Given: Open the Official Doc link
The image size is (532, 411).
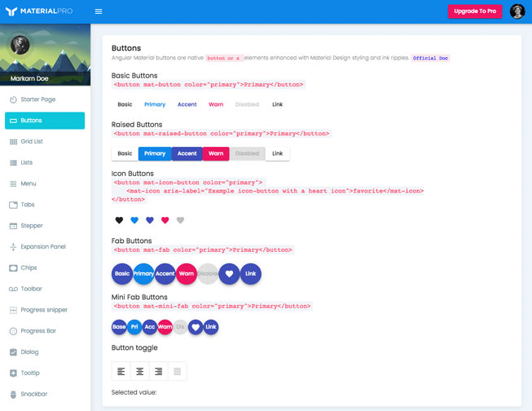Looking at the screenshot, I should point(429,58).
